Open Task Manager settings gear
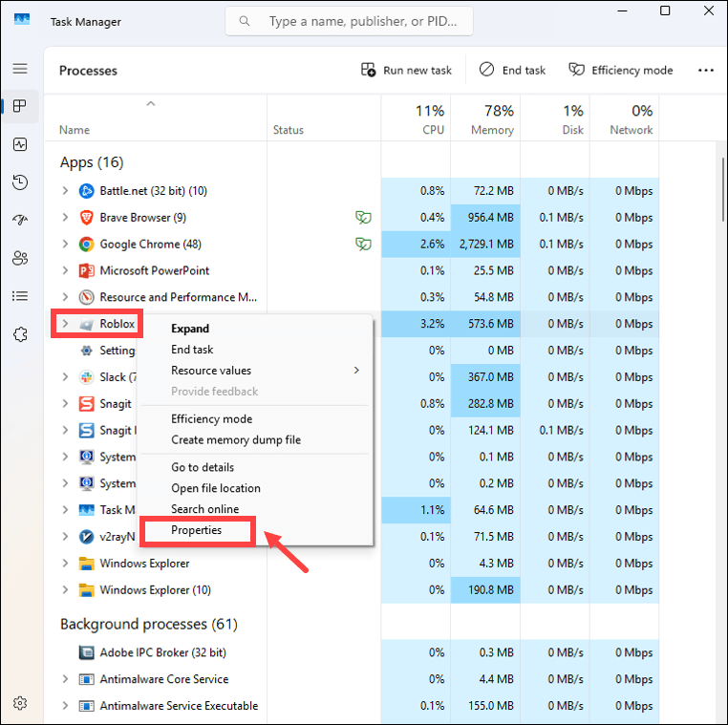 point(20,703)
